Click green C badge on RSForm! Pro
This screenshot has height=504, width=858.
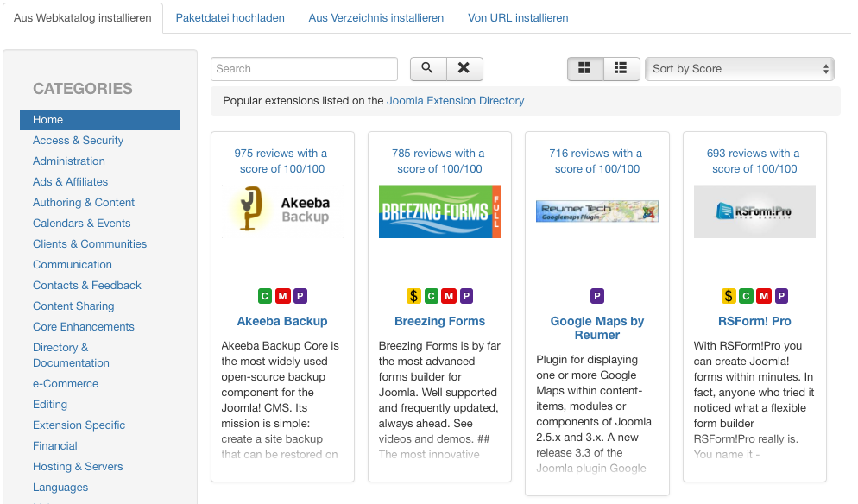click(x=746, y=296)
